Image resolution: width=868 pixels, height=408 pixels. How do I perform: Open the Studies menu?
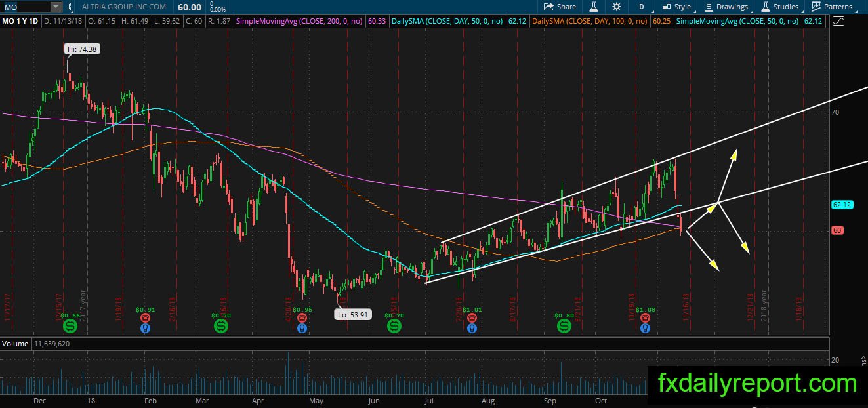pyautogui.click(x=779, y=7)
